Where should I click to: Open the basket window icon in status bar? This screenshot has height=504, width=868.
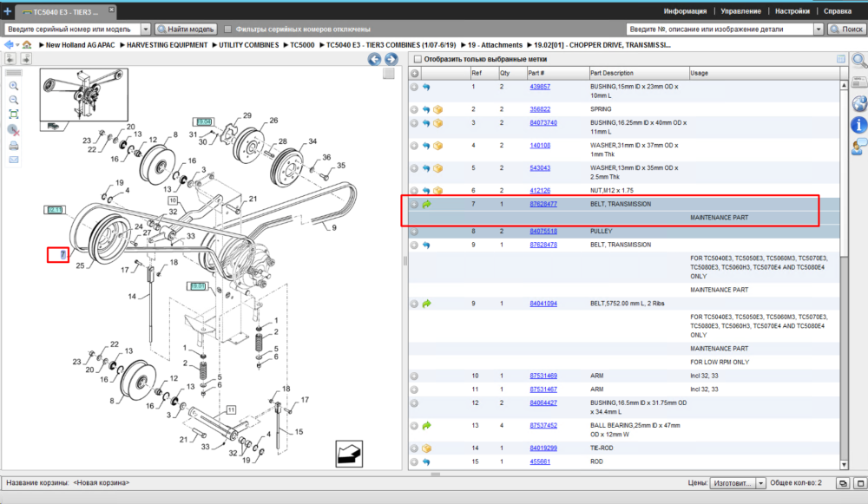click(x=843, y=483)
